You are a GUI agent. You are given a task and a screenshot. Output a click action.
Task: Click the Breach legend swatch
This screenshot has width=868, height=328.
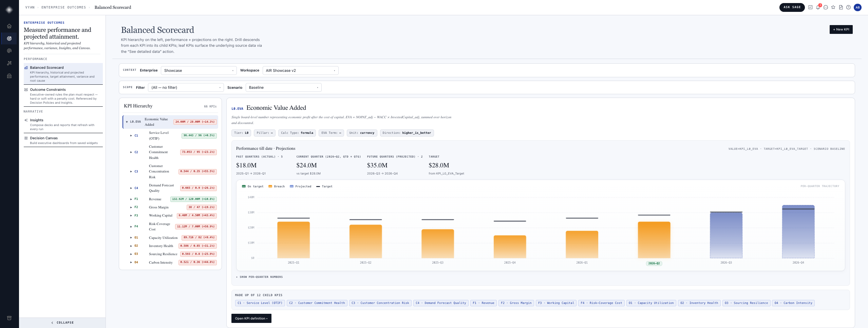tap(270, 186)
